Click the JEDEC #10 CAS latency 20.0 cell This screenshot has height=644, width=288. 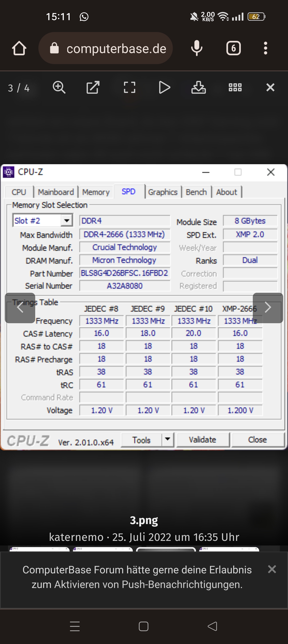point(194,333)
